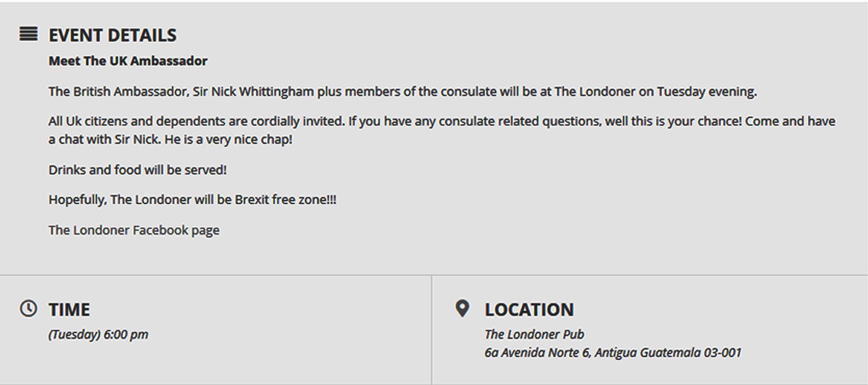Click the 6a Avenida Norte 6 address
Image resolution: width=868 pixels, height=385 pixels.
tap(538, 353)
